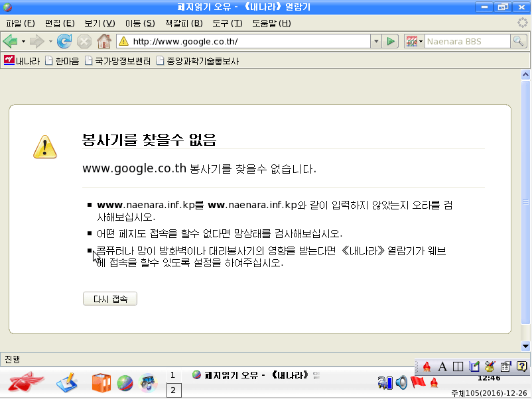Open the back history dropdown arrow
This screenshot has width=532, height=399.
click(23, 41)
